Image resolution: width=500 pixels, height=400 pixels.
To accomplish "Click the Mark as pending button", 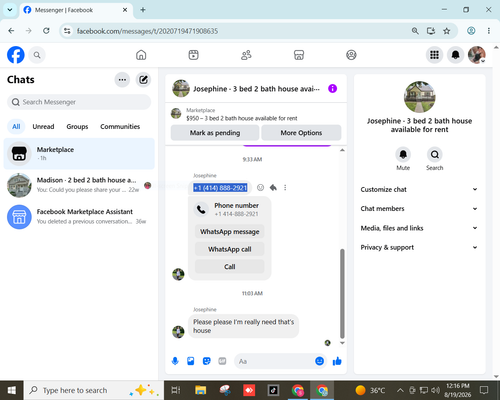I will point(215,133).
